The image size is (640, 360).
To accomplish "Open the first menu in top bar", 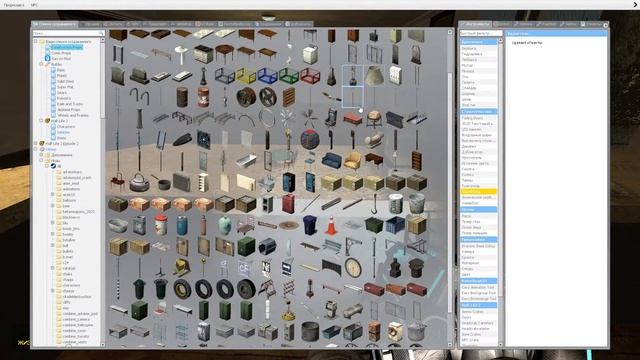I will coord(14,5).
